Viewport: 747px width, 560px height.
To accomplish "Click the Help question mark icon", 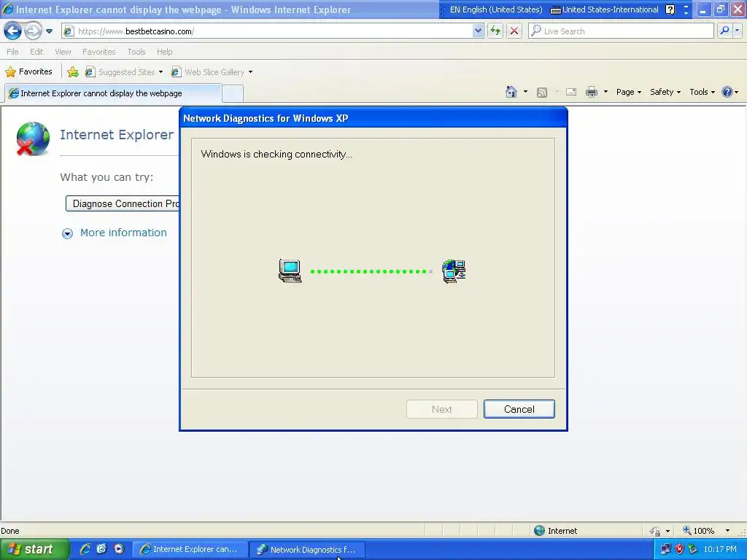I will pos(727,92).
